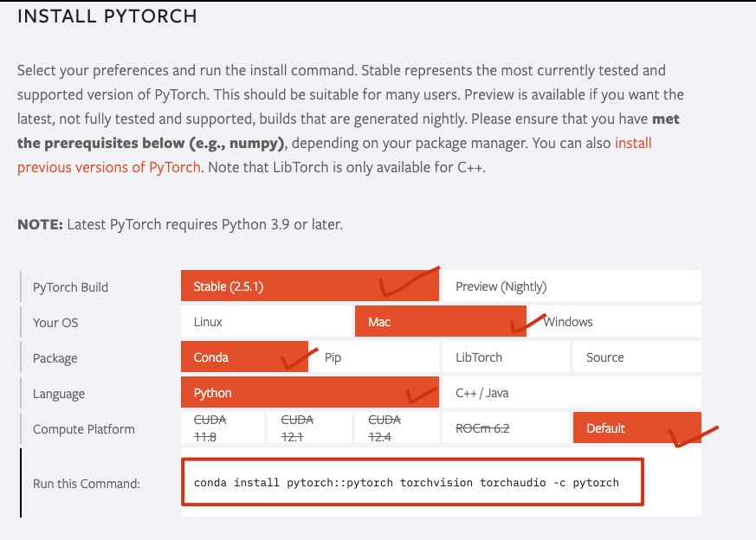Open the 'previous versions of PyTorch' link text

pos(109,167)
